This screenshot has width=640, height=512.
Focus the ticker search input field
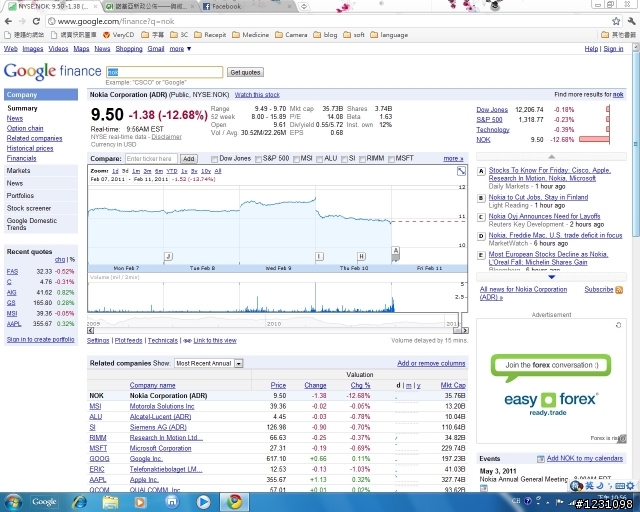pos(164,72)
